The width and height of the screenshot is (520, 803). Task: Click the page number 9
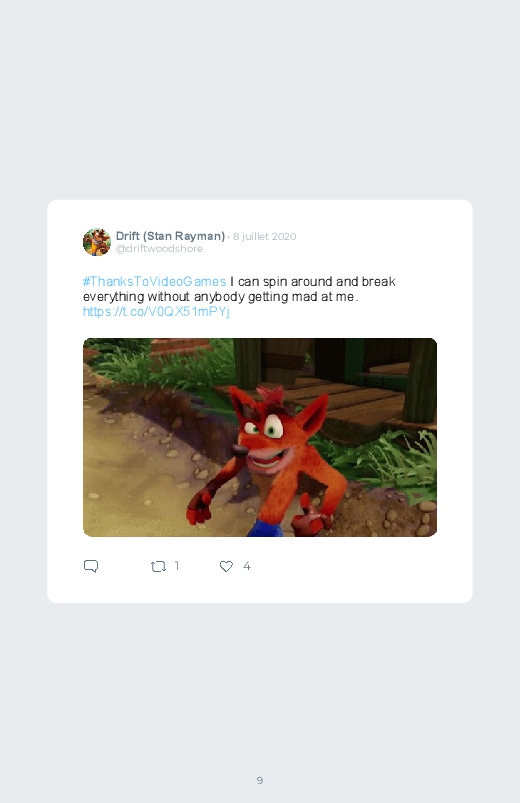coord(260,780)
